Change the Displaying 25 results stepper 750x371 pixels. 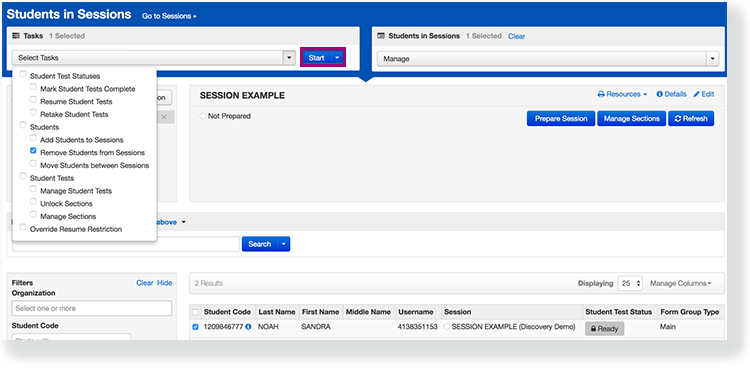[630, 283]
